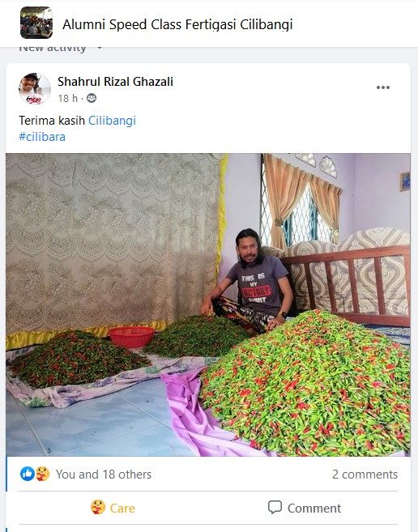
Task: Show the 2 comments
Action: pyautogui.click(x=365, y=475)
